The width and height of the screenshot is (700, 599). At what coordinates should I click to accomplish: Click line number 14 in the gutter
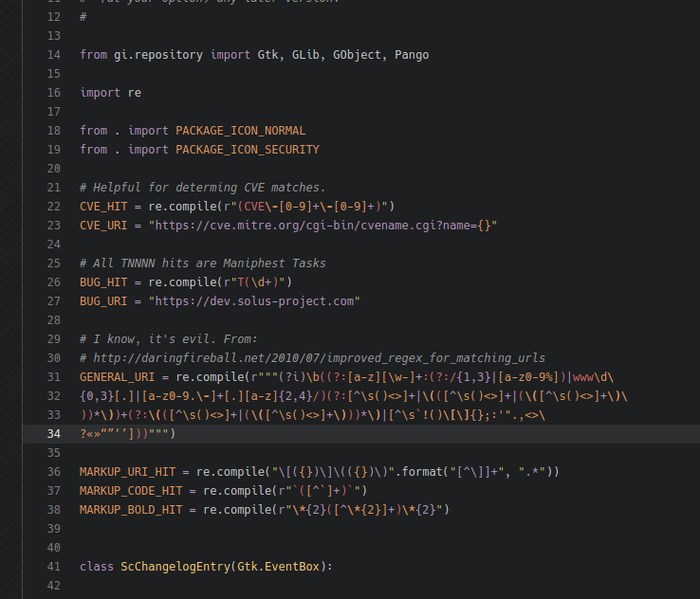(x=54, y=55)
